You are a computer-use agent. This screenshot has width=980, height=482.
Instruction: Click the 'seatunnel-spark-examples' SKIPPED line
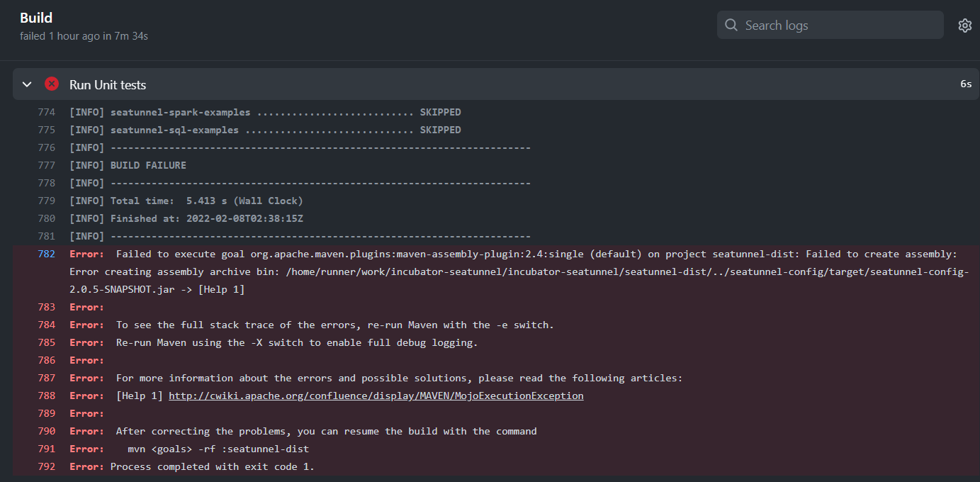click(x=265, y=112)
